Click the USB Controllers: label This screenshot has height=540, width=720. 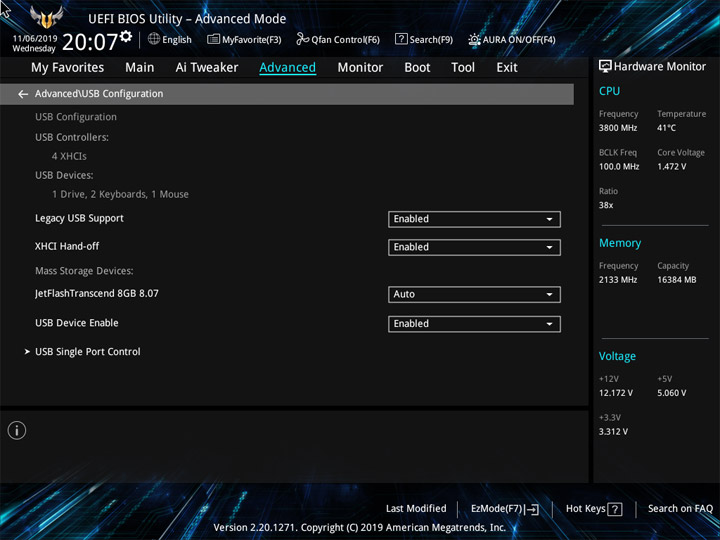coord(72,137)
